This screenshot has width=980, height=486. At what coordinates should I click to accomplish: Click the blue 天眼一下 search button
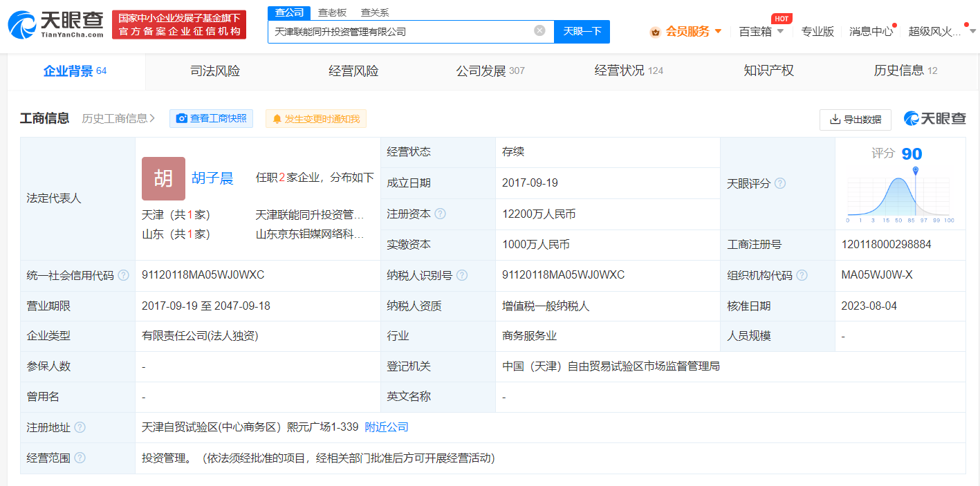[x=582, y=31]
